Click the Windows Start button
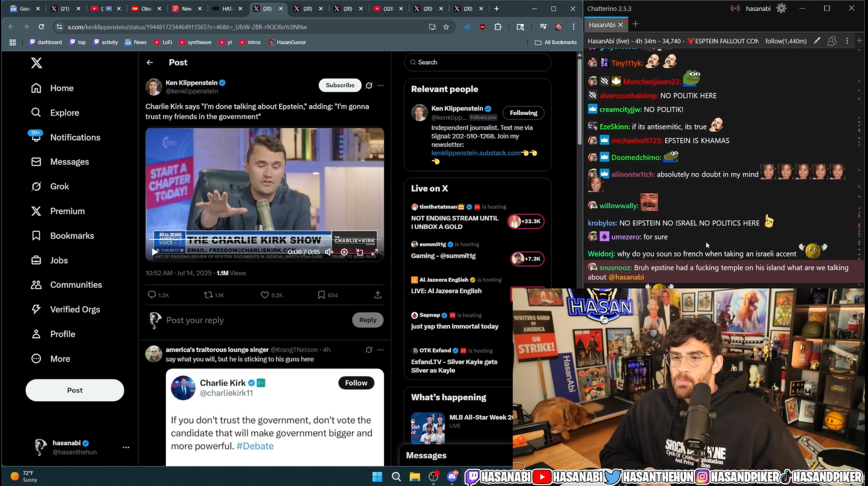868x486 pixels. pyautogui.click(x=377, y=477)
